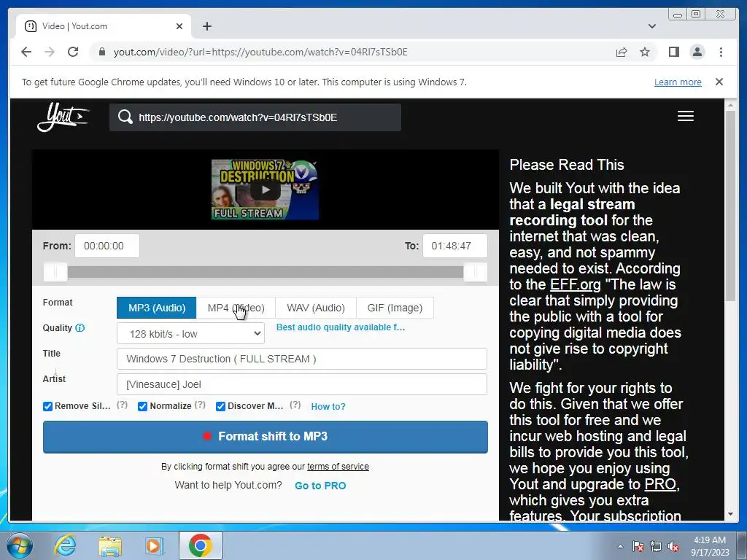Click Format shift to MP3 button
The image size is (747, 560).
click(x=266, y=437)
